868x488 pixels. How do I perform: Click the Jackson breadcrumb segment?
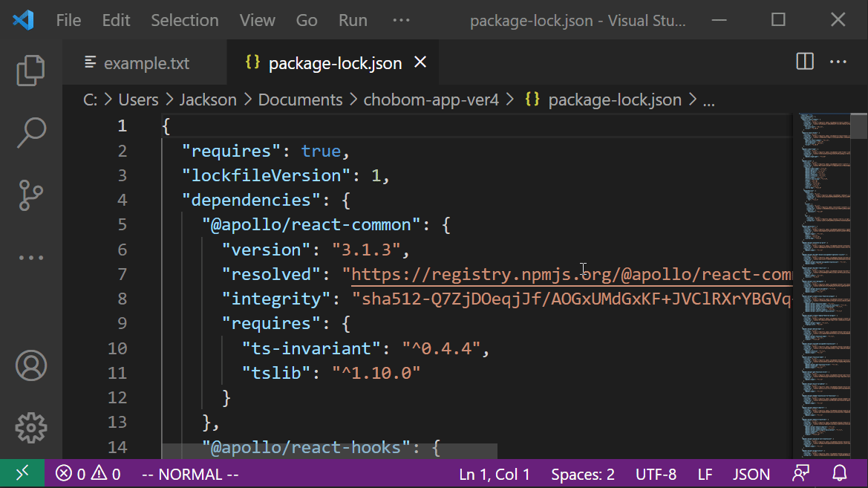pyautogui.click(x=208, y=100)
